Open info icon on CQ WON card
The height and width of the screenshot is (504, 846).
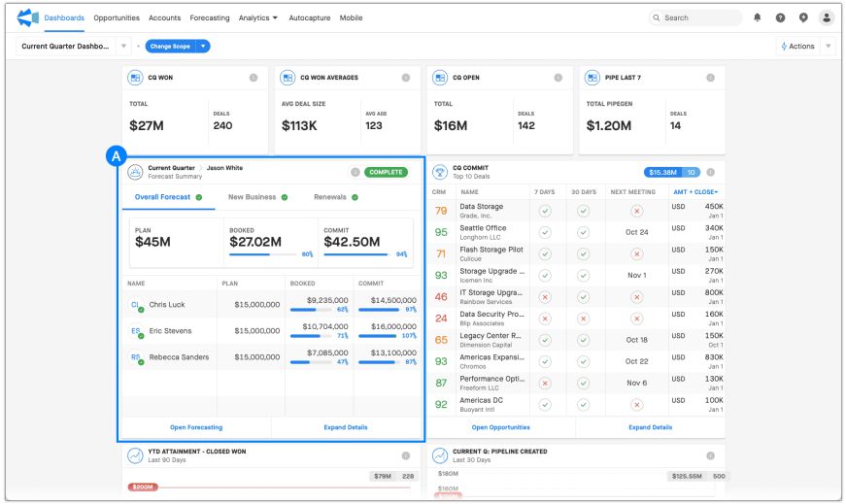[x=254, y=78]
